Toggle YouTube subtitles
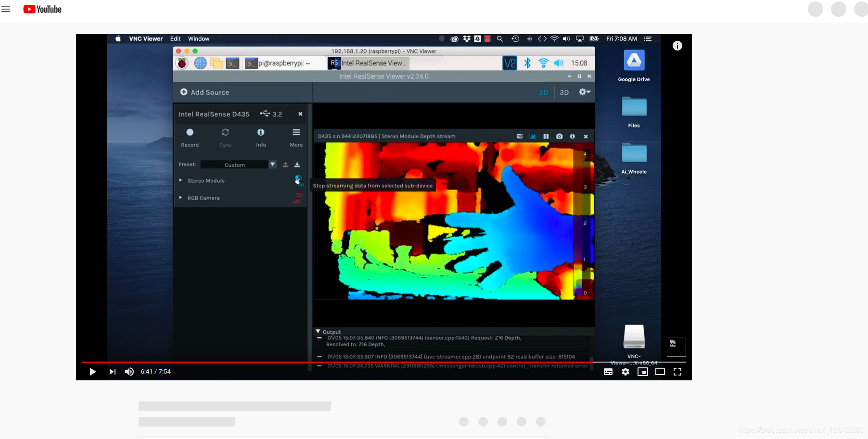This screenshot has height=439, width=868. tap(608, 372)
